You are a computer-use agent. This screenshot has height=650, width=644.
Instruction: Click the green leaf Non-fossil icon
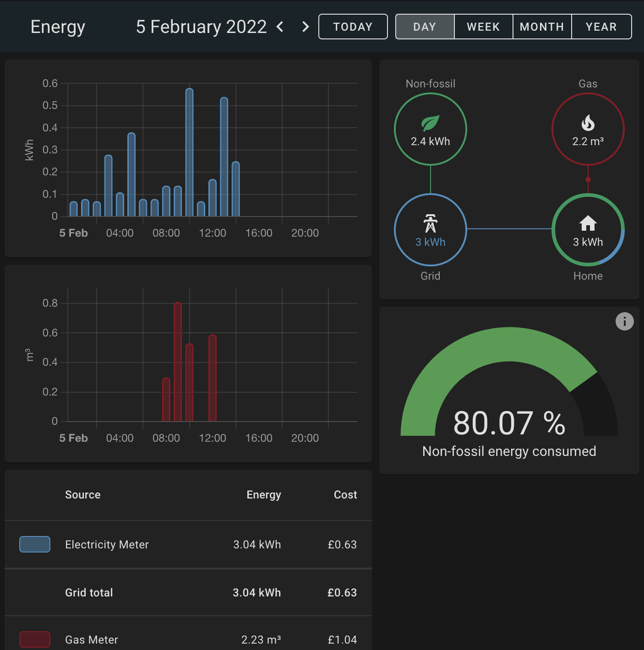(x=431, y=123)
